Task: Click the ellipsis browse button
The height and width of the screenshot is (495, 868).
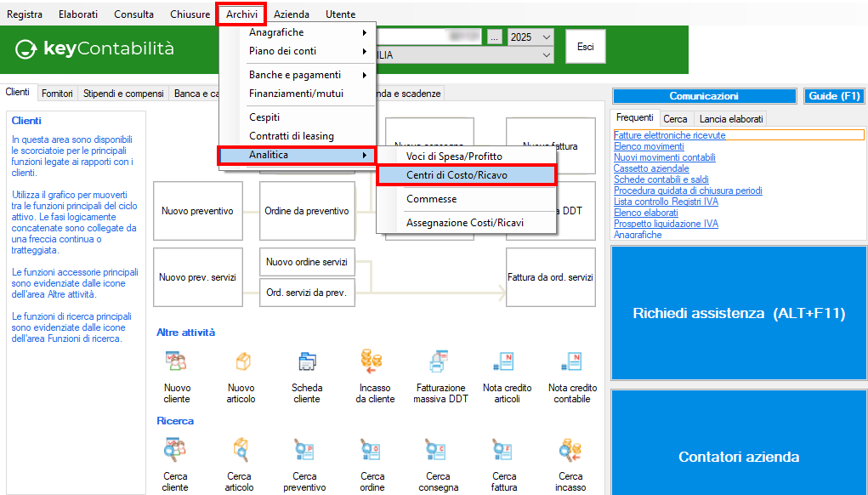Action: (495, 37)
